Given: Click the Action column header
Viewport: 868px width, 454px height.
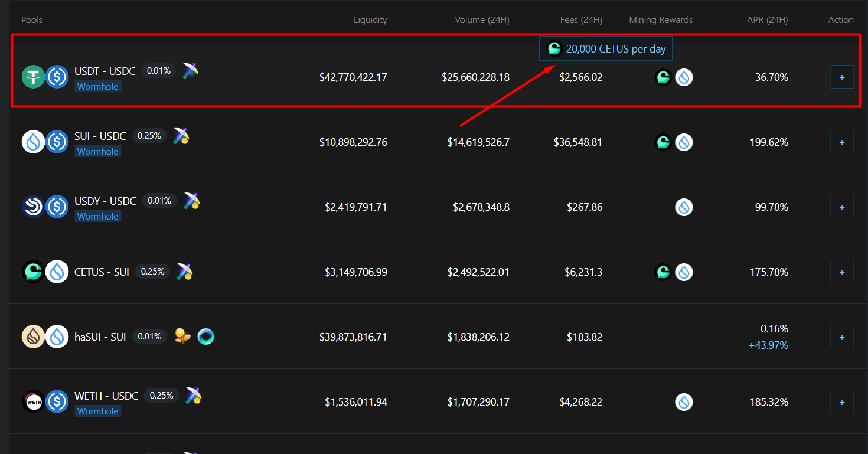Looking at the screenshot, I should [841, 19].
